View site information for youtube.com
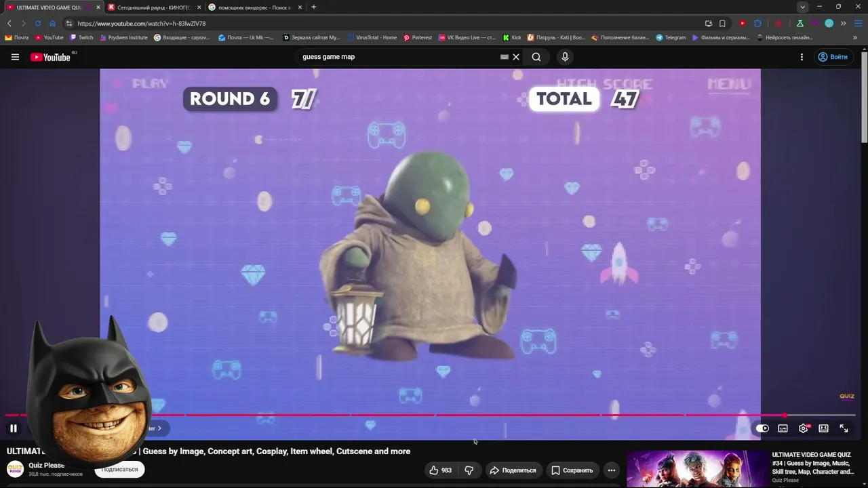 69,23
